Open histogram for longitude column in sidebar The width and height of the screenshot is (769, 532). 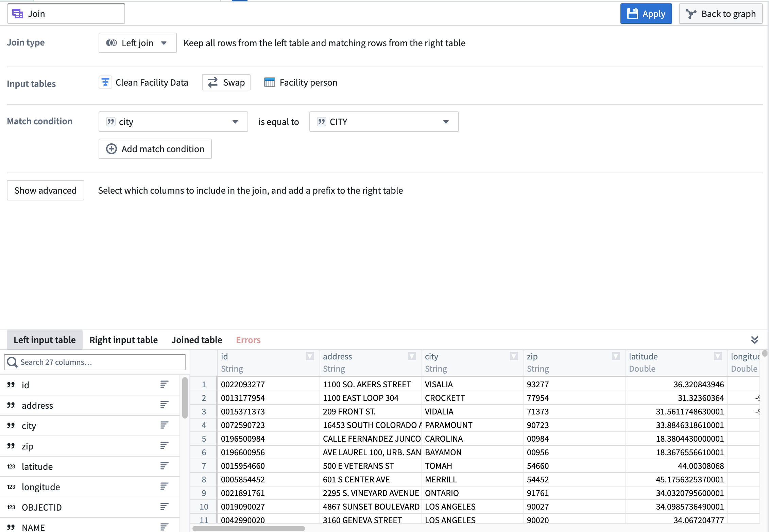(164, 486)
